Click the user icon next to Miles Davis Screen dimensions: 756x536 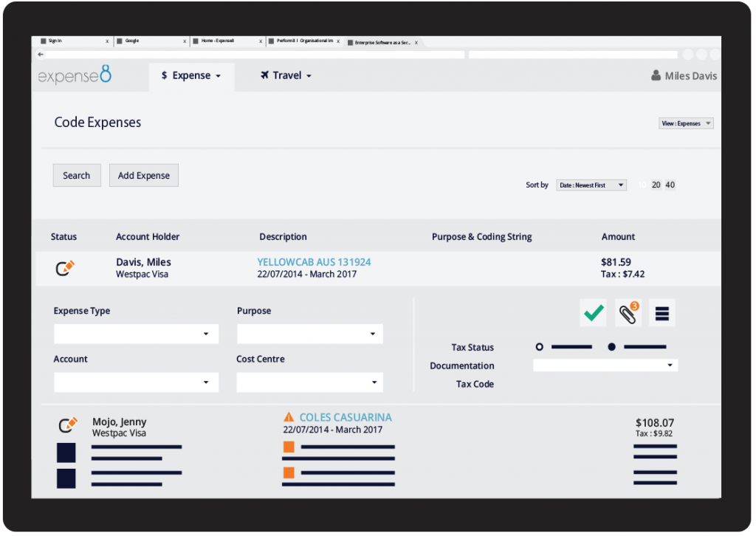pos(656,75)
